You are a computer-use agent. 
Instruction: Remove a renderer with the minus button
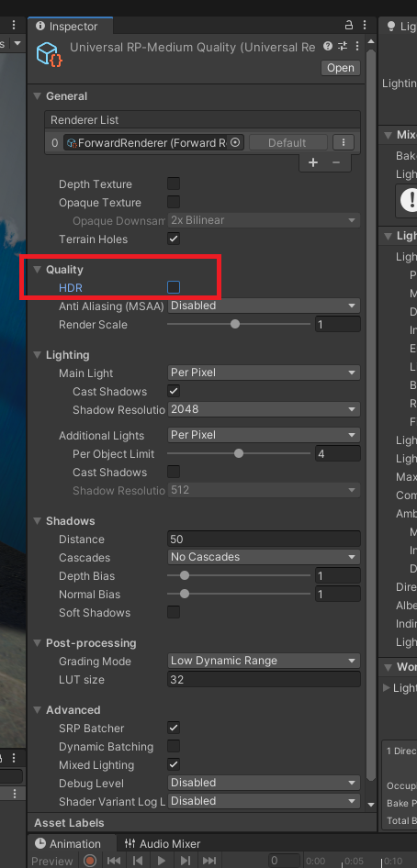coord(335,162)
